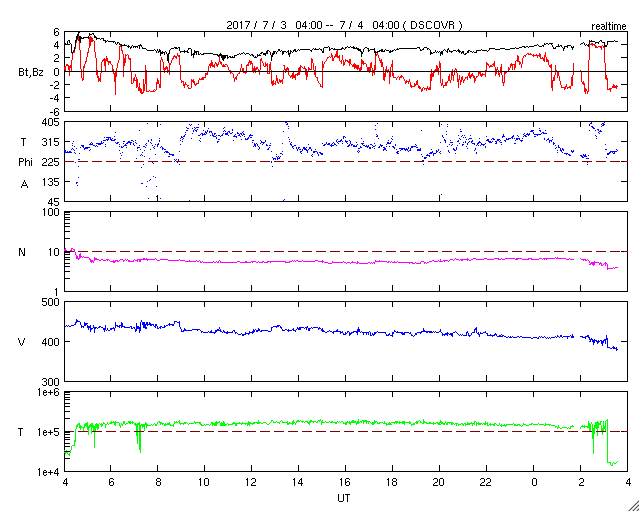
Task: Click the "10" tick on the density panel
Action: (54, 252)
